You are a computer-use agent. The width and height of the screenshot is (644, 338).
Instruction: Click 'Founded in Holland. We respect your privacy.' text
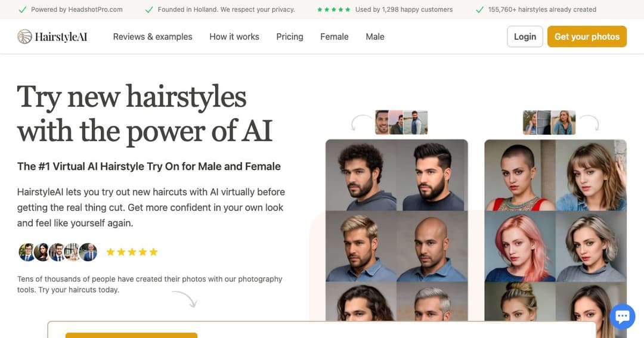[227, 10]
